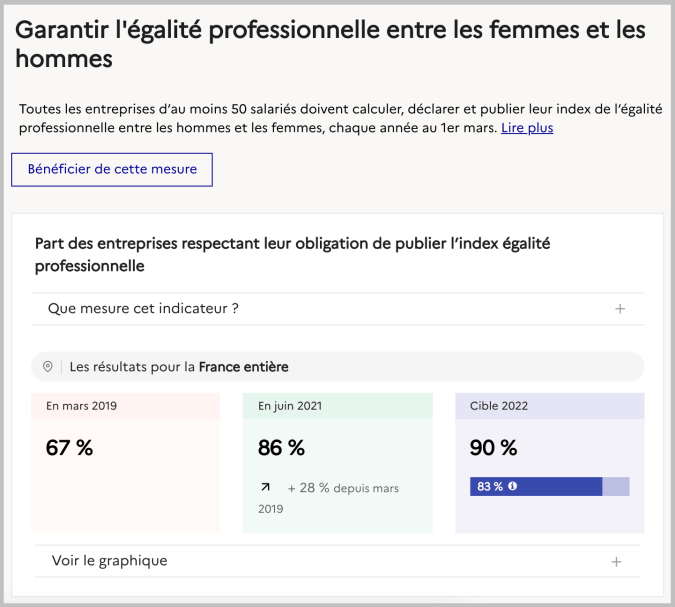Expand "Que mesure cet indicateur ?" section
The width and height of the screenshot is (675, 607).
click(x=143, y=309)
